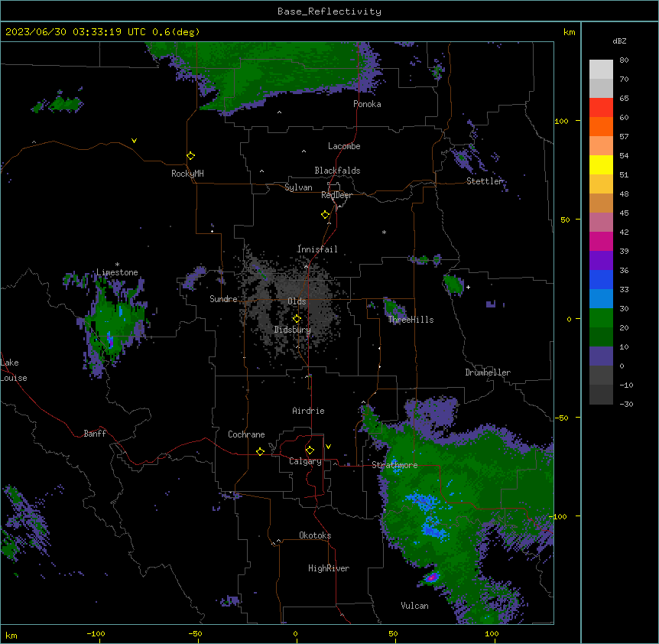
Task: Click the Lacombe city label
Action: (344, 146)
